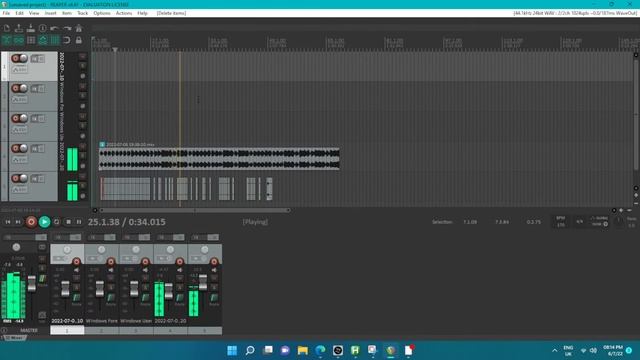Toggle item grouping in the toolbar
This screenshot has height=360, width=640.
19,40
